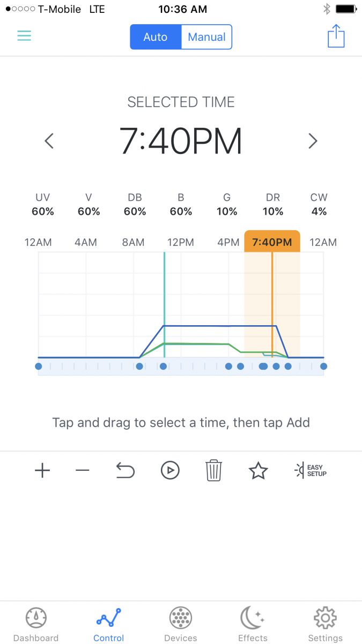Open the Devices tab

tap(181, 625)
